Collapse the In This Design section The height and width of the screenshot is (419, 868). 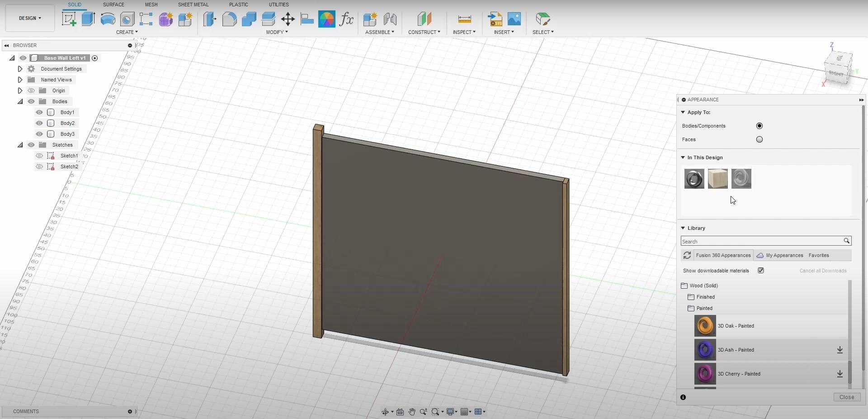coord(683,157)
